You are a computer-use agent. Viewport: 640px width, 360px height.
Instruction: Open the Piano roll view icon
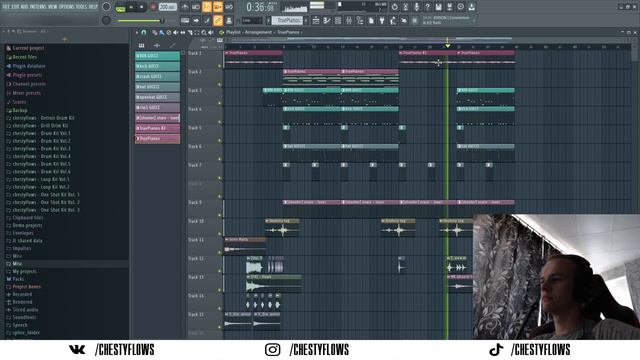click(327, 20)
